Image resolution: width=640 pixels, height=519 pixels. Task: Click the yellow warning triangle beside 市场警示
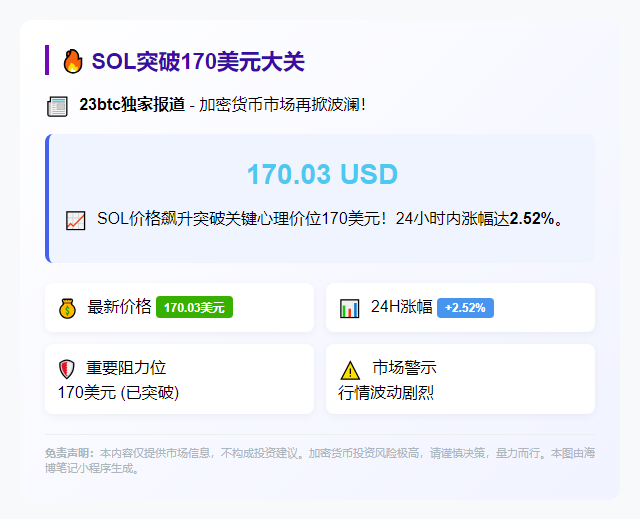350,370
